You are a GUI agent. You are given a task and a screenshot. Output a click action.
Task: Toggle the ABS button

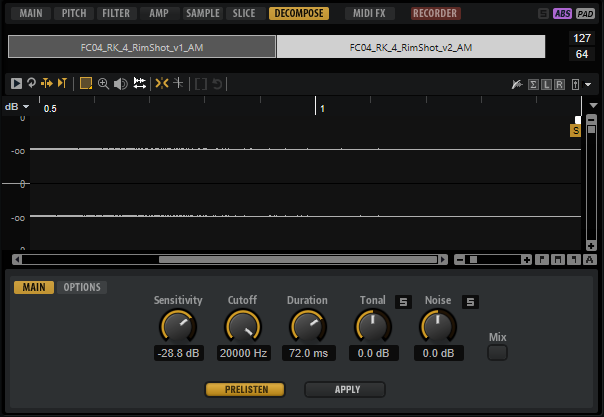pyautogui.click(x=562, y=14)
